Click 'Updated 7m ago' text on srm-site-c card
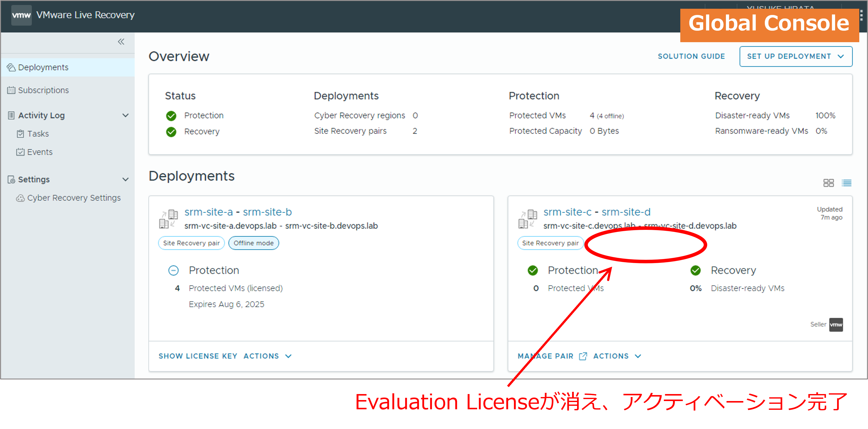This screenshot has width=868, height=429. pos(830,213)
